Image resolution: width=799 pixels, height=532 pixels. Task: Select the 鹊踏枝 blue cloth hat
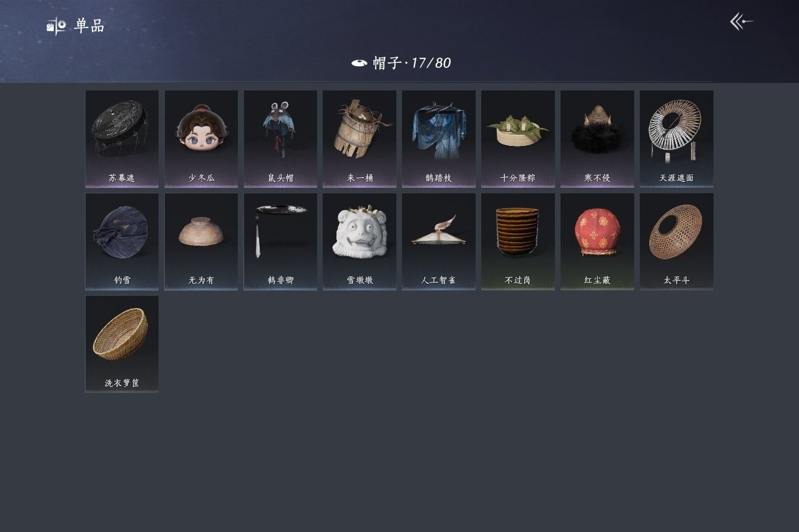coord(439,139)
